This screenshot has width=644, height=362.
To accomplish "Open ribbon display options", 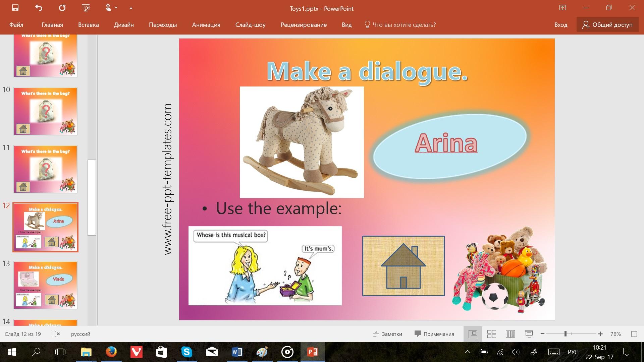I will click(x=562, y=8).
